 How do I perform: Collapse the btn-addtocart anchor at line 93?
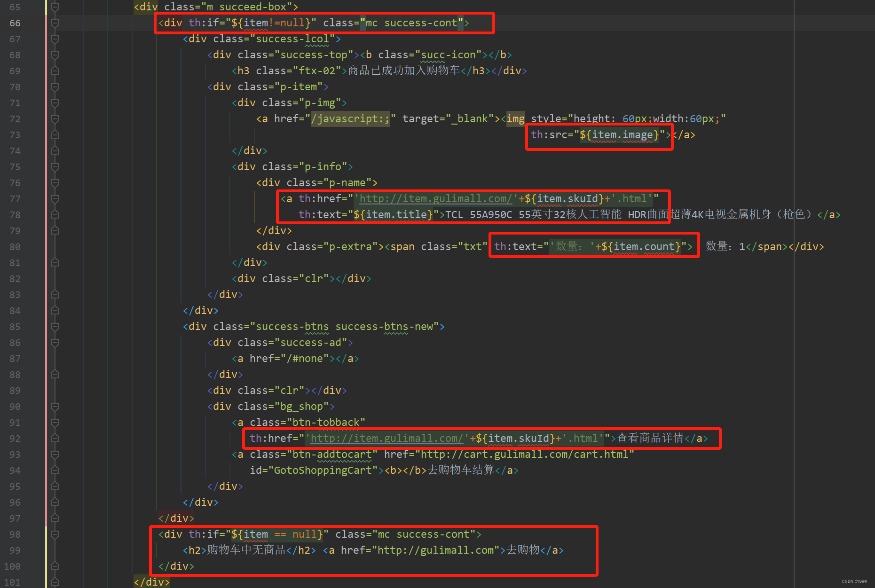(x=55, y=455)
